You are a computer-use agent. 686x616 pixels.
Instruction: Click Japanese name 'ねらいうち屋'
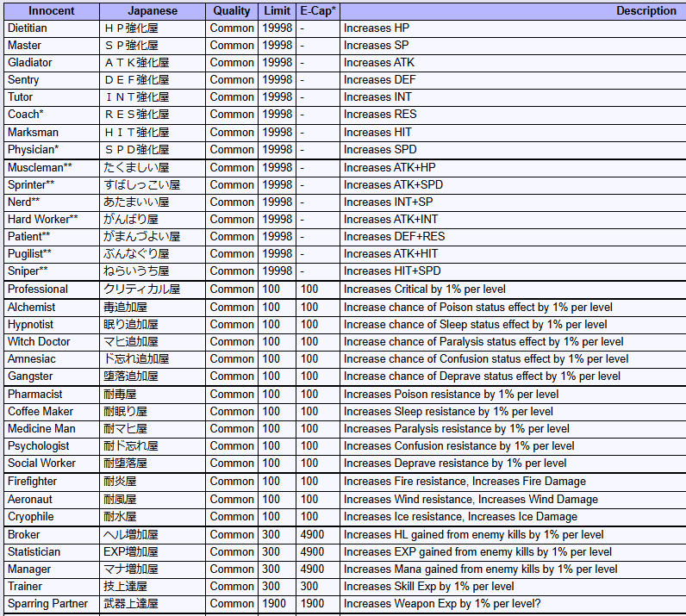136,271
